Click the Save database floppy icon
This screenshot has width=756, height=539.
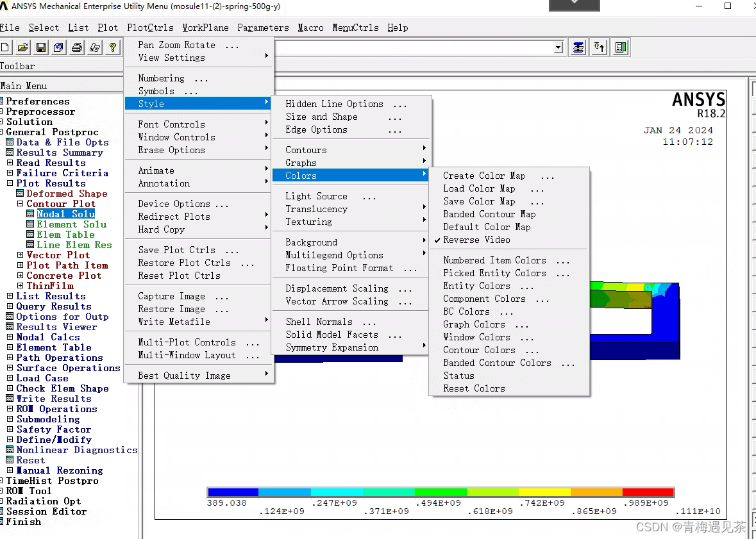(41, 47)
